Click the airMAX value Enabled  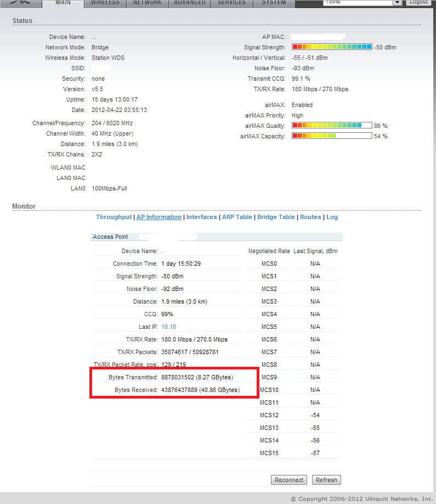(x=302, y=105)
